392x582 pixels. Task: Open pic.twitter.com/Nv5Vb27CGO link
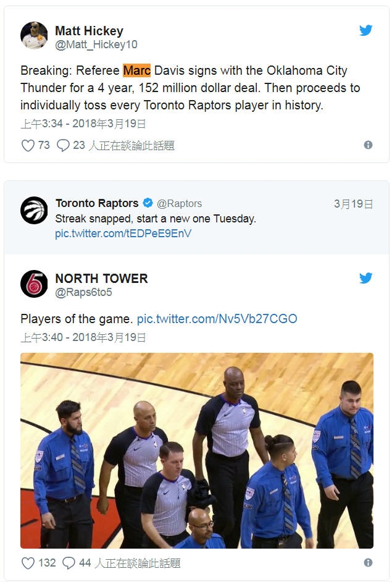(x=217, y=319)
